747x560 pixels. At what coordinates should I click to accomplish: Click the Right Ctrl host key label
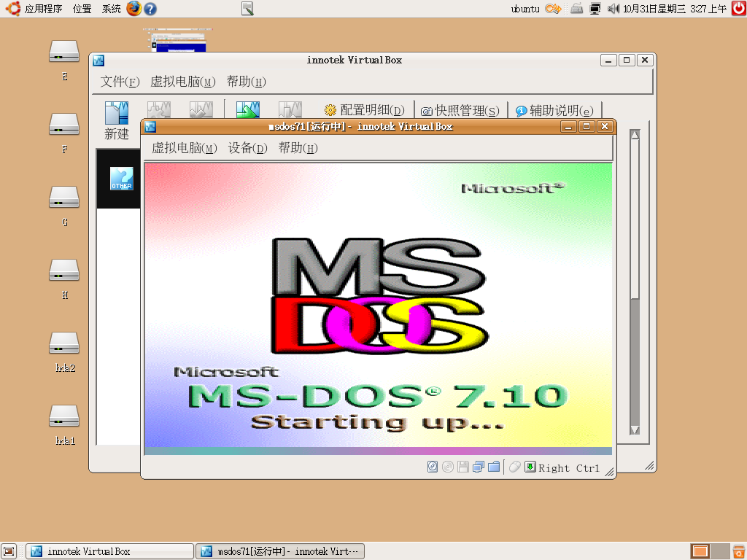pos(569,468)
